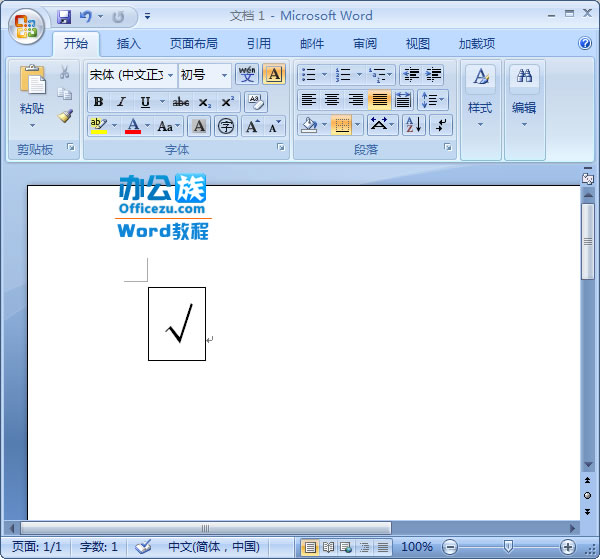600x559 pixels.
Task: Click the Office Button orb
Action: click(26, 26)
